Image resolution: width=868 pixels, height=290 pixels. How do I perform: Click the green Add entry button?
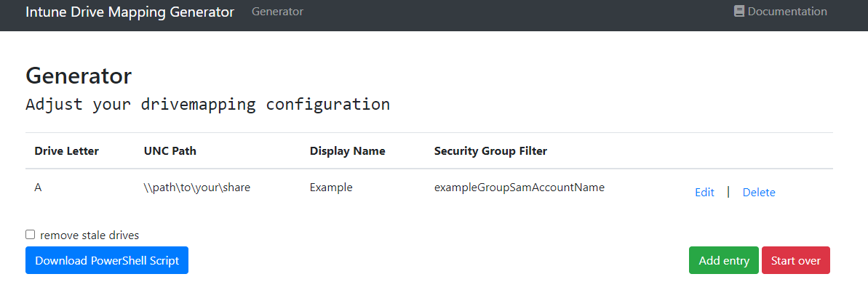tap(724, 260)
